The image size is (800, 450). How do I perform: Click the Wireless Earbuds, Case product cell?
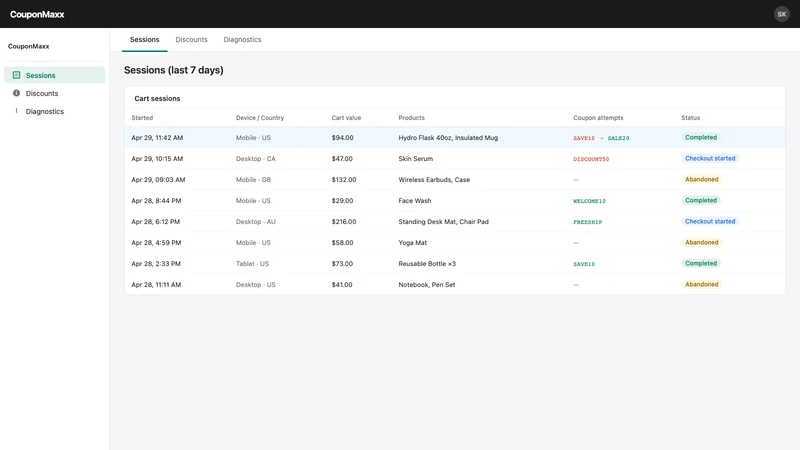tap(434, 179)
